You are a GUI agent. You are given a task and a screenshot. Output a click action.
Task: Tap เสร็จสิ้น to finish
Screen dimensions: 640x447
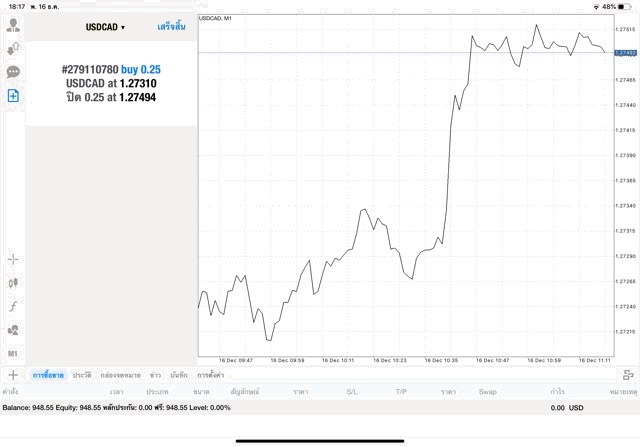tap(171, 27)
